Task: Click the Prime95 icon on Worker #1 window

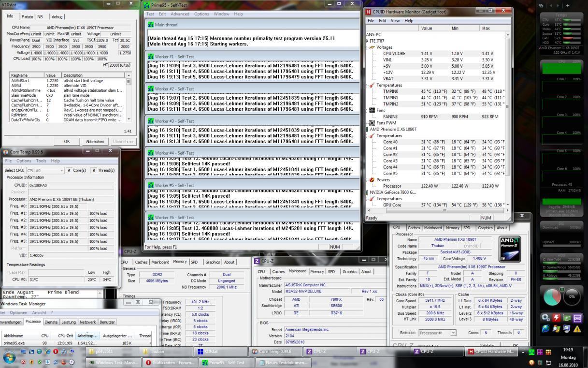Action: click(150, 57)
